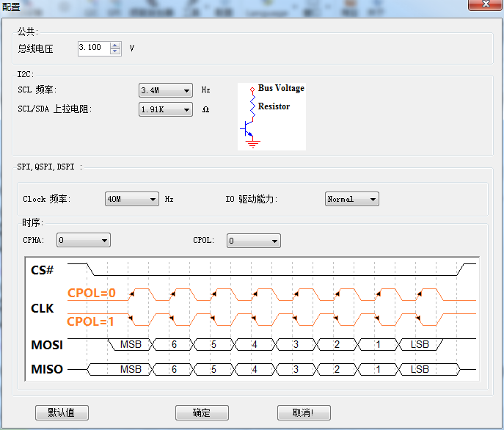Click the red ground symbol in the circuit diagram

253,144
